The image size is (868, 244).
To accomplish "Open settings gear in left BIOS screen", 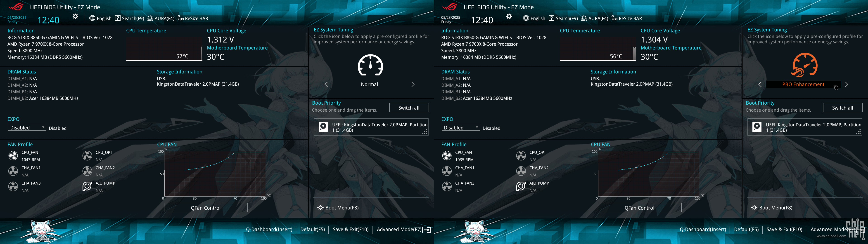I will click(x=76, y=17).
